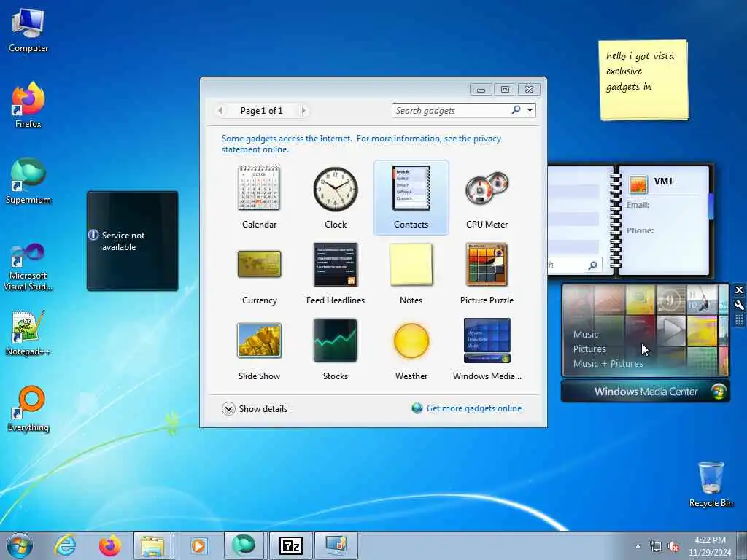This screenshot has height=560, width=747.
Task: Open 7-Zip from the taskbar
Action: [290, 545]
